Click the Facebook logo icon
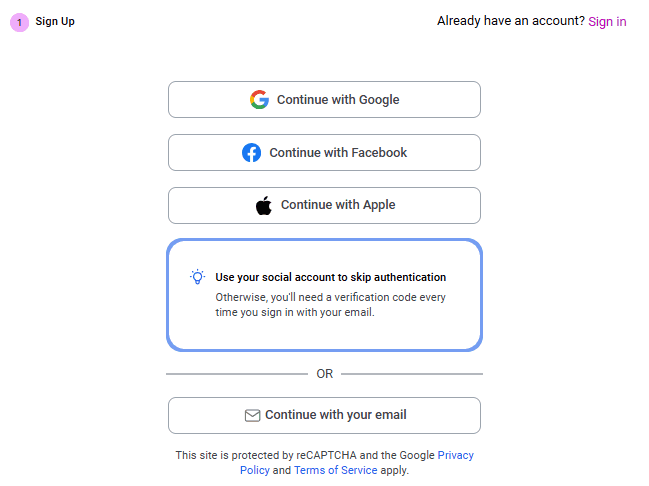 tap(251, 153)
